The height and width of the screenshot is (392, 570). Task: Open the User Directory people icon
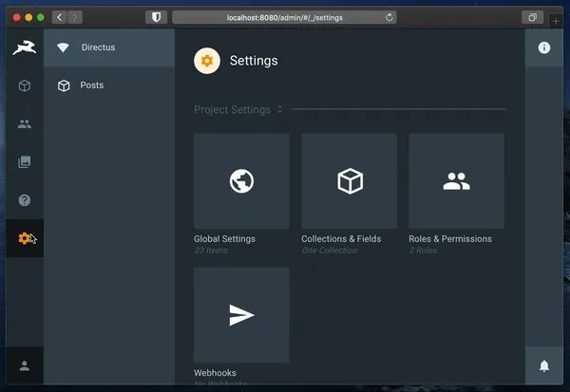[x=24, y=123]
